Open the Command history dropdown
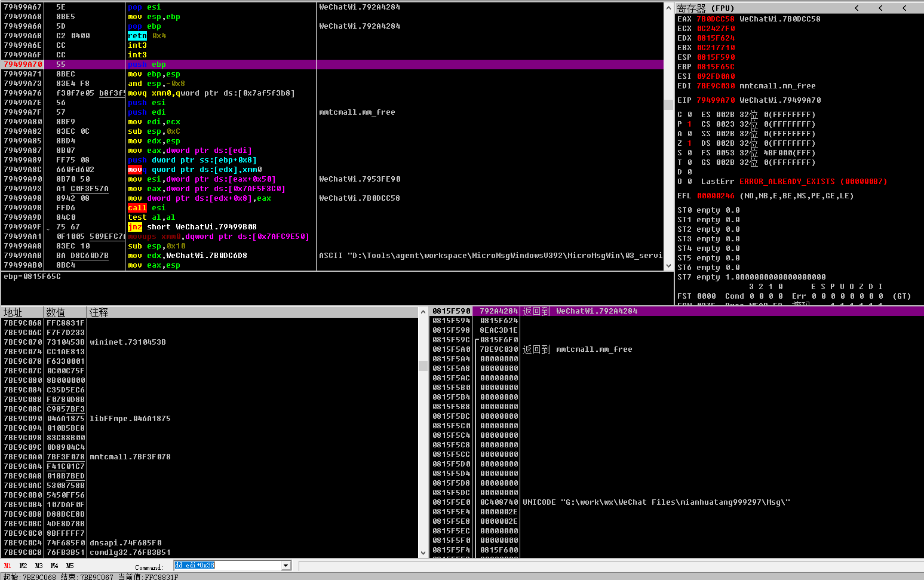 (285, 565)
